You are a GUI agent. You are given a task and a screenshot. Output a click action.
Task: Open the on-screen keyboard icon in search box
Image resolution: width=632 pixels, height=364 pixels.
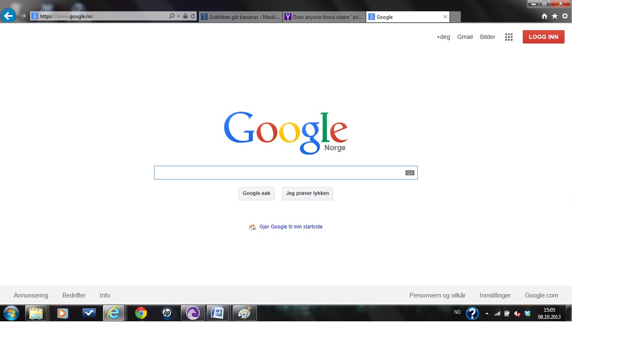[x=410, y=172]
